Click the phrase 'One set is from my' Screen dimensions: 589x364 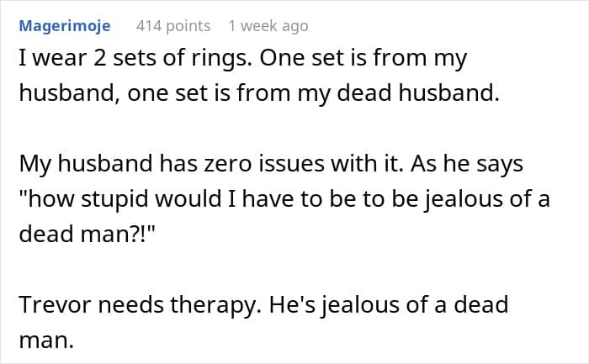click(363, 59)
